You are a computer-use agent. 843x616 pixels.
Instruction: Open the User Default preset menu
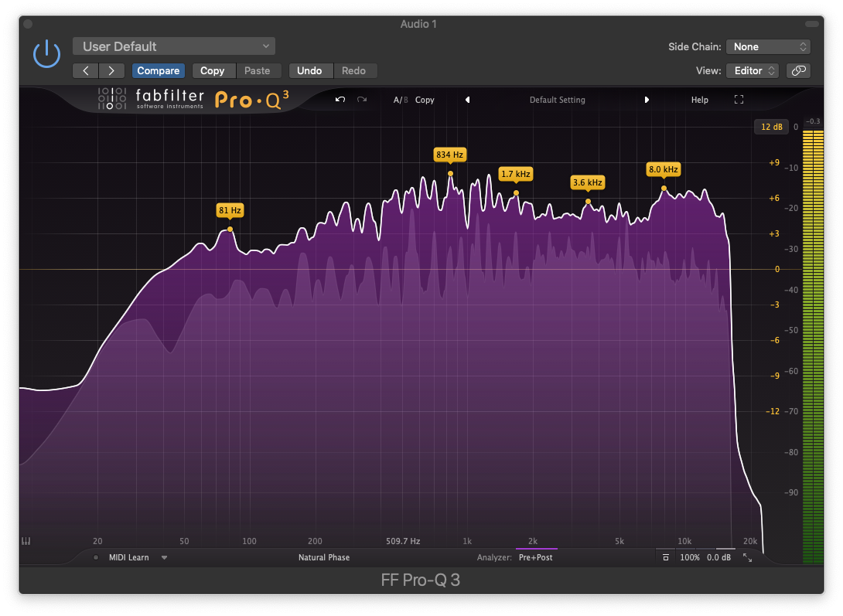click(174, 46)
